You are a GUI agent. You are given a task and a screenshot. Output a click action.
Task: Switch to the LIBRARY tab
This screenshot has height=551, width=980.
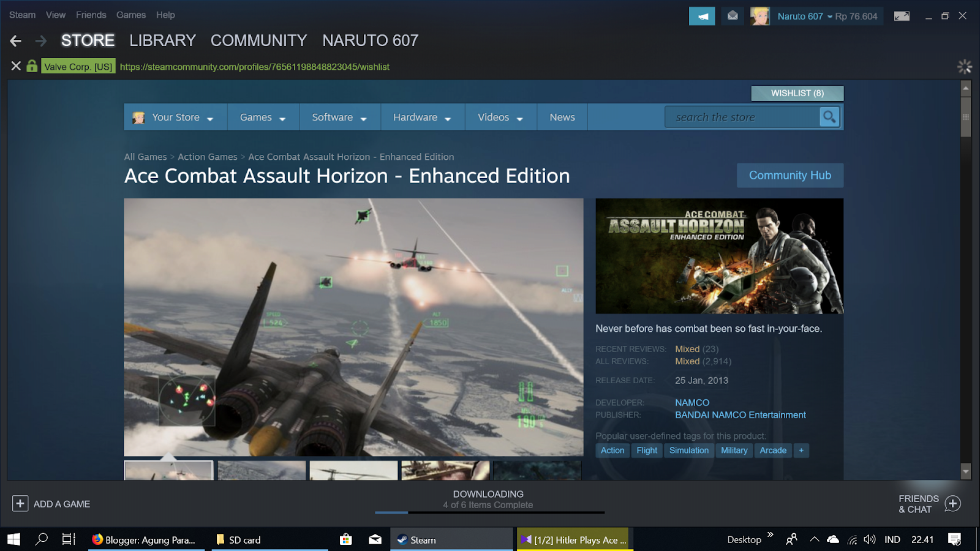(x=162, y=40)
